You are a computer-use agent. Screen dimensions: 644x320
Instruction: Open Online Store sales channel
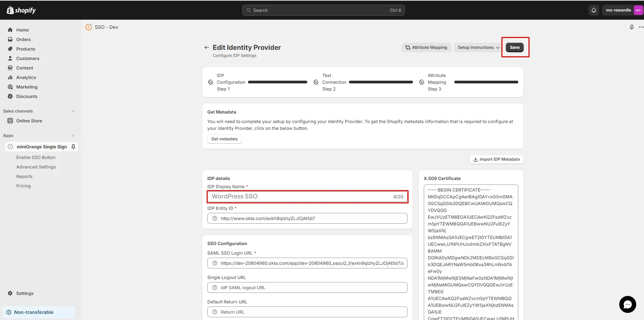(x=29, y=121)
